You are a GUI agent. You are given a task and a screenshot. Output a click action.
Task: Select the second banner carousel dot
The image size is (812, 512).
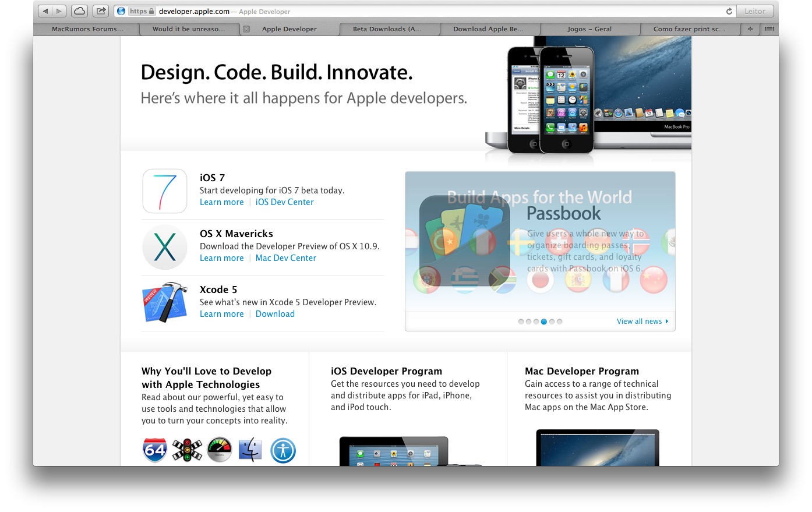(528, 322)
